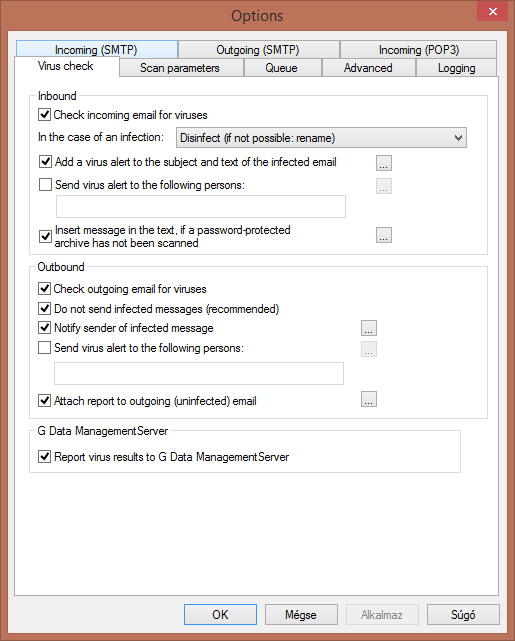Toggle Attach report to outgoing email checkbox
Screen dimensions: 515x641
tap(44, 400)
